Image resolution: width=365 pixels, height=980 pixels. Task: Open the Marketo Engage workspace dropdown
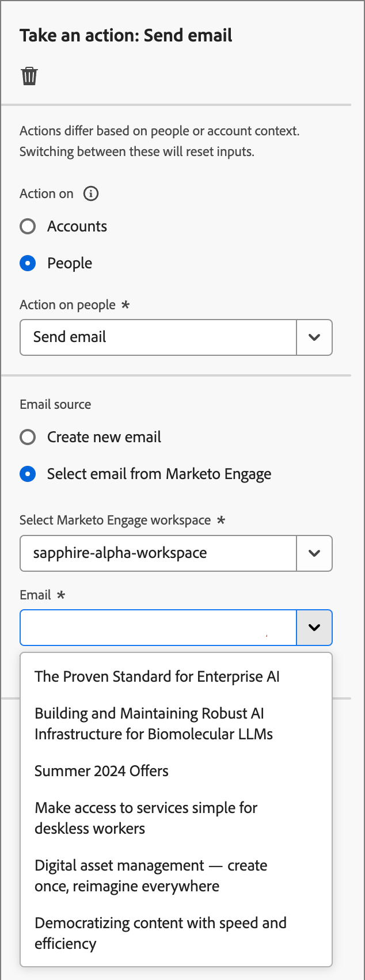point(158,553)
